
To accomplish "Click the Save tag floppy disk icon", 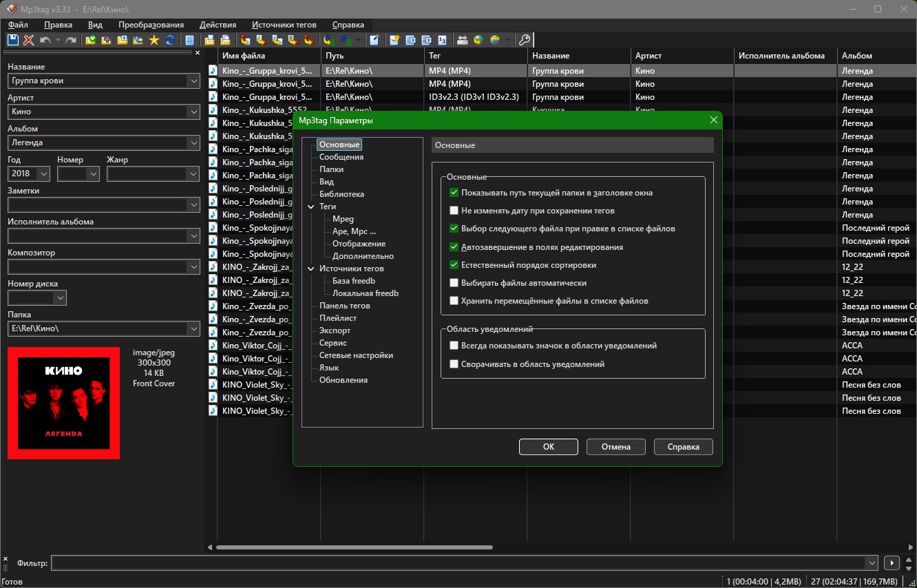I will tap(12, 41).
